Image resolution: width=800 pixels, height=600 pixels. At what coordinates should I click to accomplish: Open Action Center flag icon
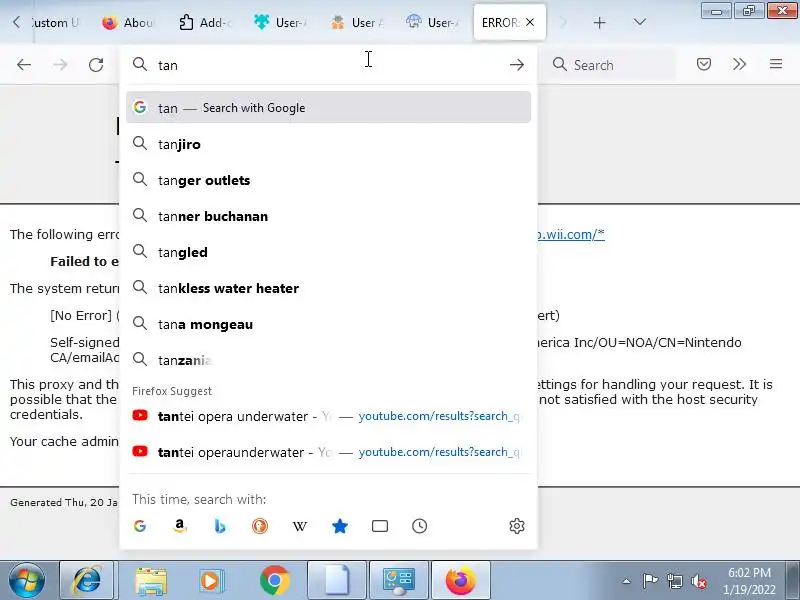click(x=650, y=581)
